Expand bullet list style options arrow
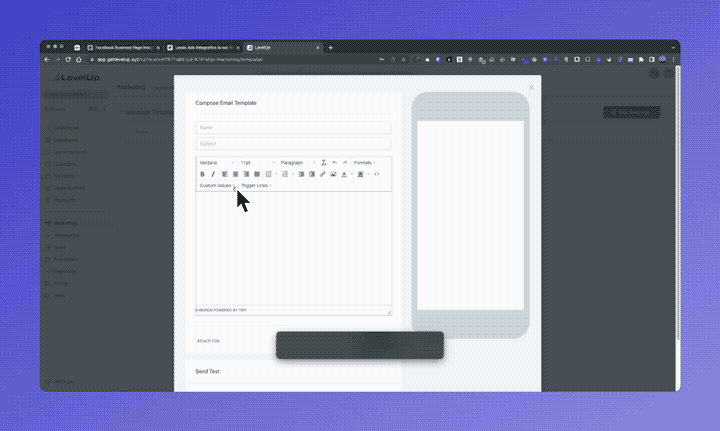This screenshot has height=431, width=720. pyautogui.click(x=276, y=174)
